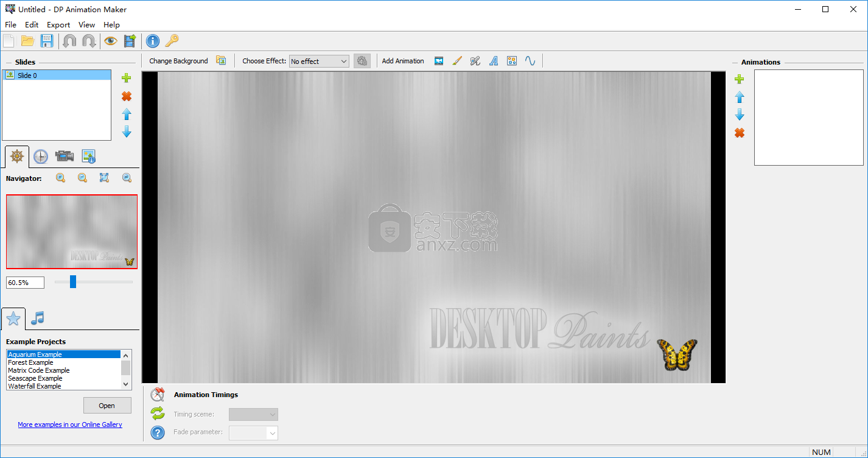Open the View menu
868x458 pixels.
pyautogui.click(x=86, y=25)
